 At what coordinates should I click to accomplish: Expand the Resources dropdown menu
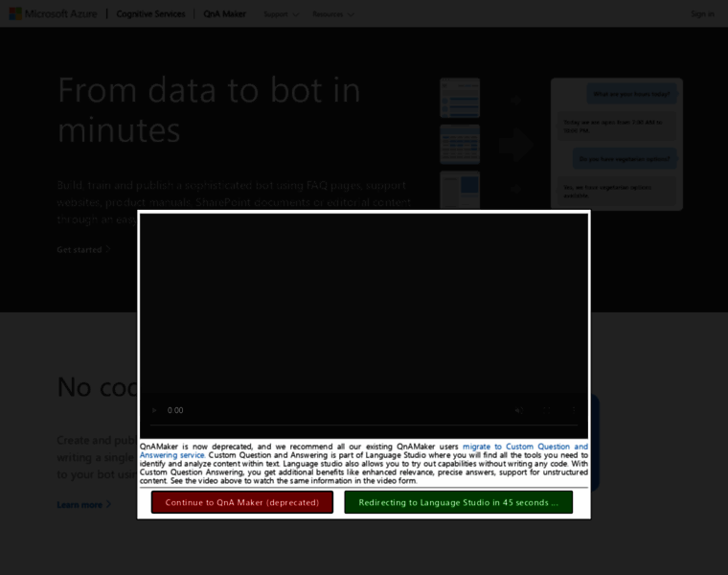[x=333, y=14]
